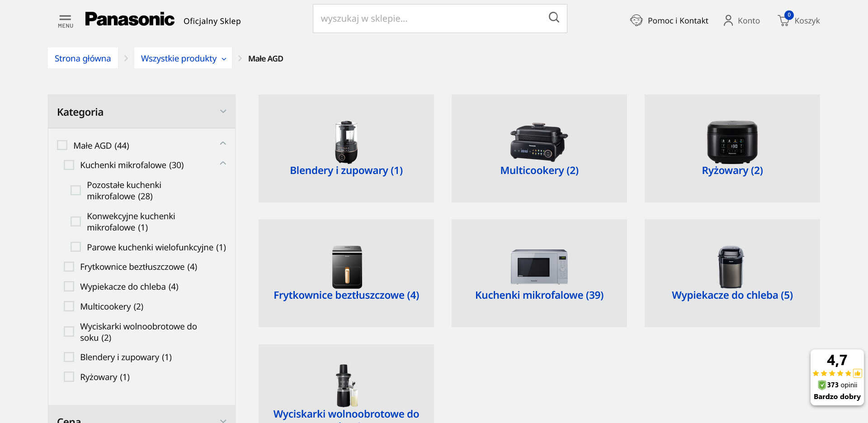Click the search input field
The height and width of the screenshot is (423, 868).
pos(429,19)
